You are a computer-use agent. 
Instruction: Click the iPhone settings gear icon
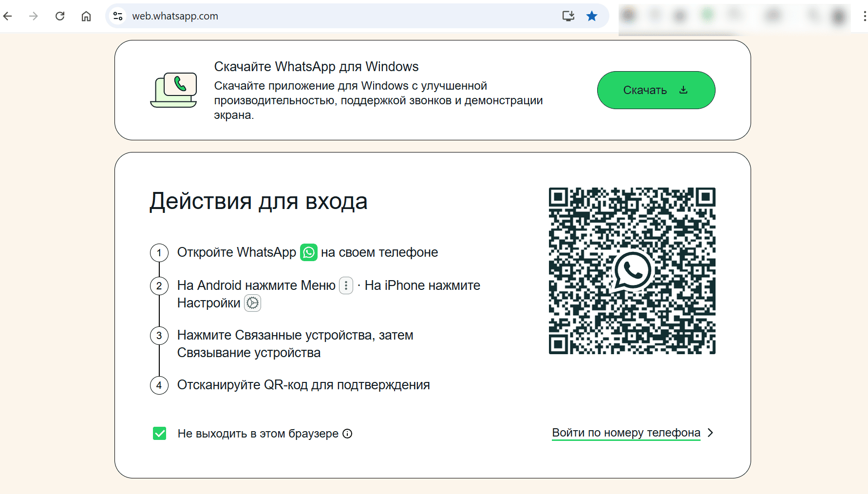[x=252, y=303]
